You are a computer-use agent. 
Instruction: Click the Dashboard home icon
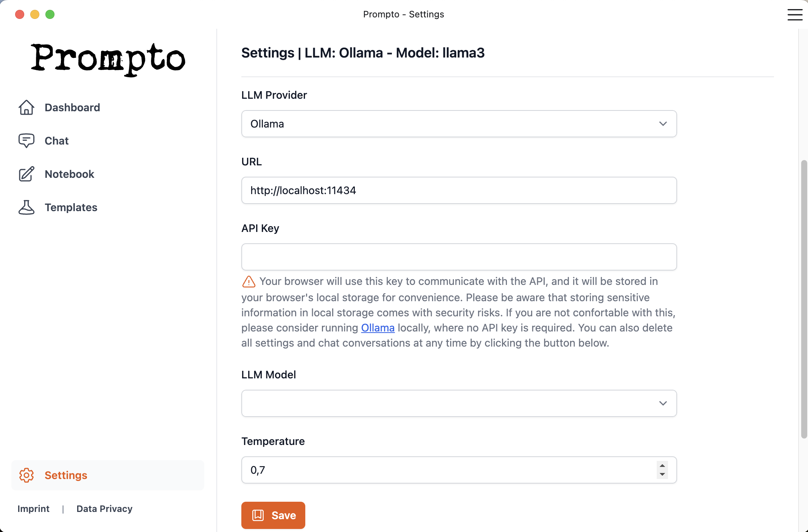[x=26, y=107]
